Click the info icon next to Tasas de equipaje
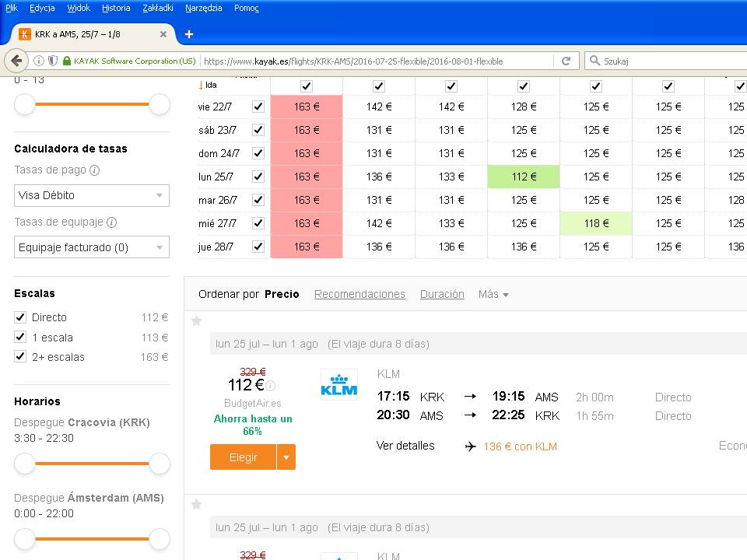Image resolution: width=747 pixels, height=560 pixels. pos(111,222)
